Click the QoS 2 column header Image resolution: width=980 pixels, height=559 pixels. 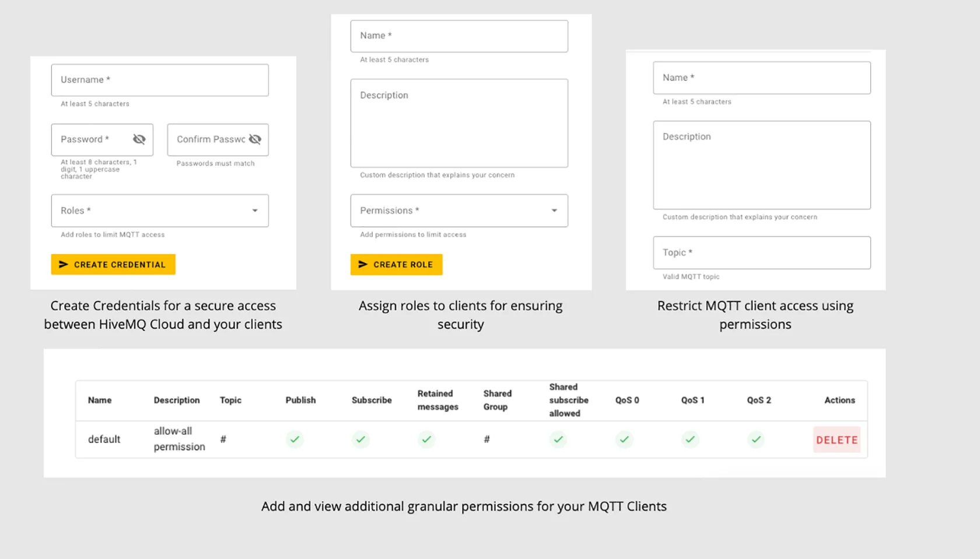[759, 400]
